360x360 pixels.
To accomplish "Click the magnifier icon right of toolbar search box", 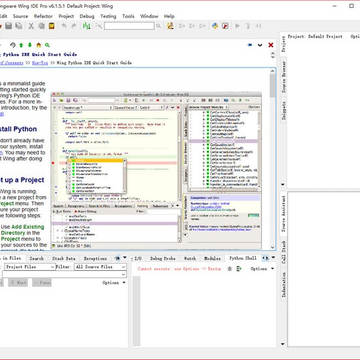I will pyautogui.click(x=158, y=26).
